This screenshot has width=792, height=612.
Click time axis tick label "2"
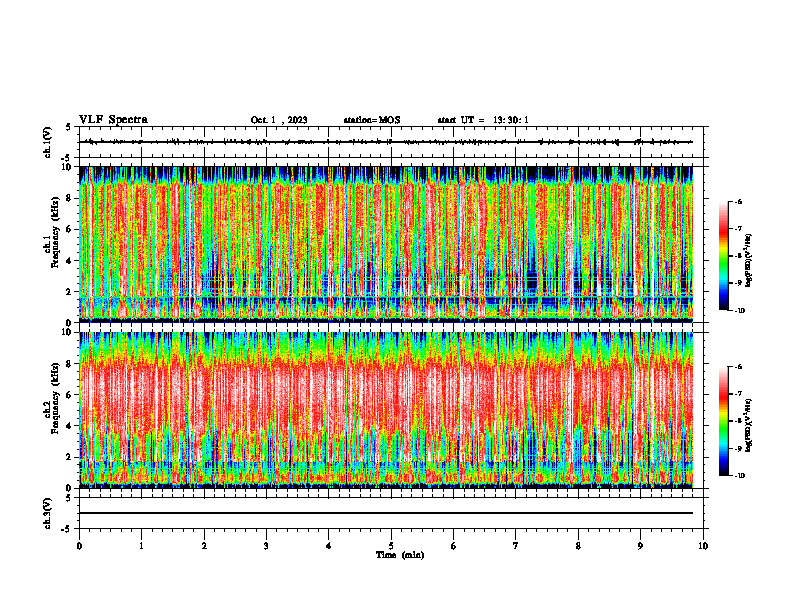click(204, 546)
